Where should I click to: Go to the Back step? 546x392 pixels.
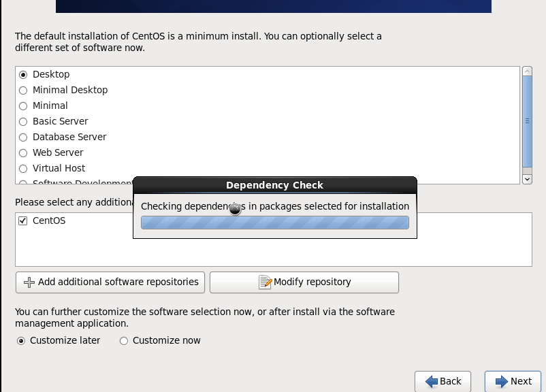pyautogui.click(x=443, y=382)
